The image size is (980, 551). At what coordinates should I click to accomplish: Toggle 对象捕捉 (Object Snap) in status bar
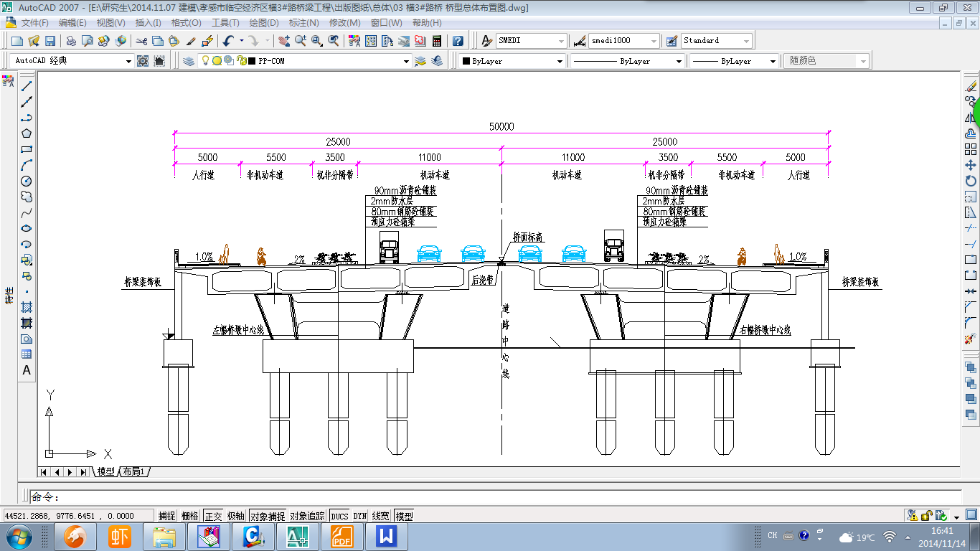coord(267,516)
